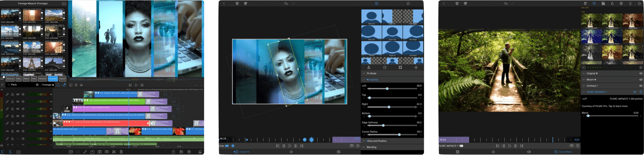
Task: Click the favorites star in crop editor header
Action: (408, 4)
